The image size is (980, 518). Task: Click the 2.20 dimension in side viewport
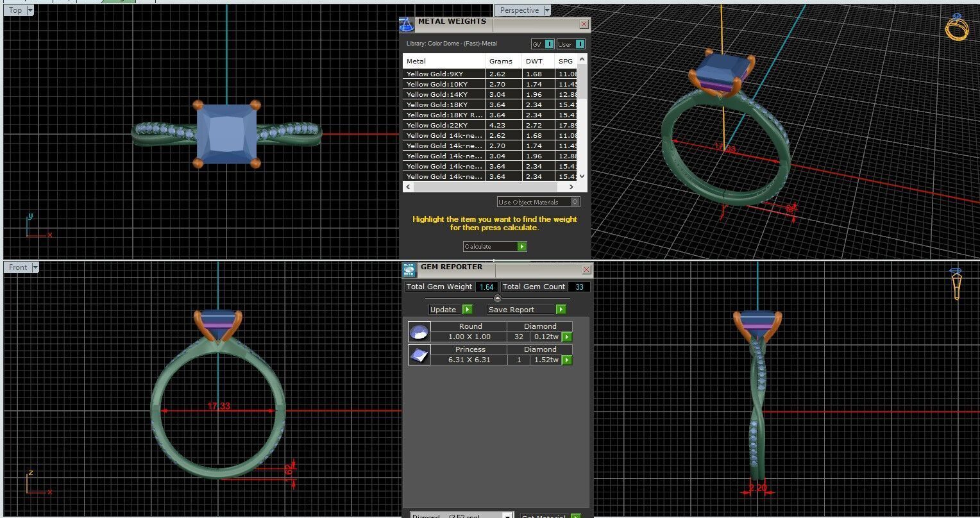pyautogui.click(x=757, y=488)
